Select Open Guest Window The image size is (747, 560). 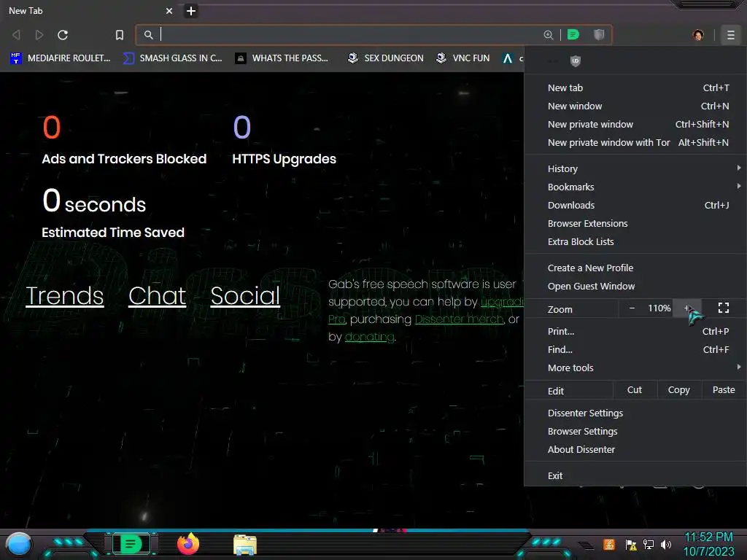coord(635,286)
